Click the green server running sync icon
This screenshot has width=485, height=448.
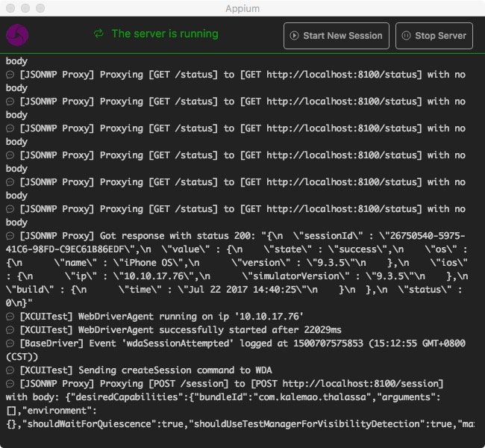pyautogui.click(x=98, y=34)
